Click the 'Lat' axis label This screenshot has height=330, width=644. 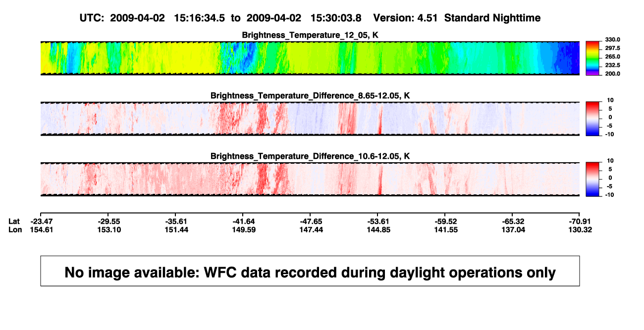click(x=14, y=221)
